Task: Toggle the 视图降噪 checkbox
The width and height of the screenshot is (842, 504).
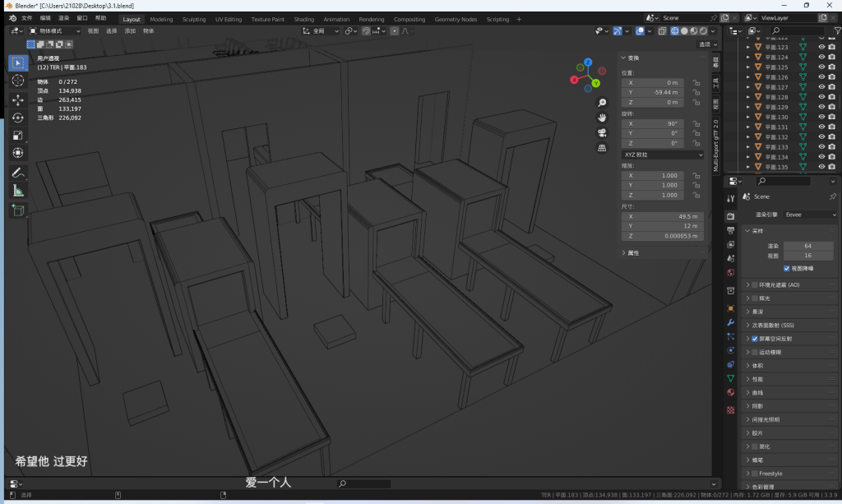Action: [x=787, y=268]
